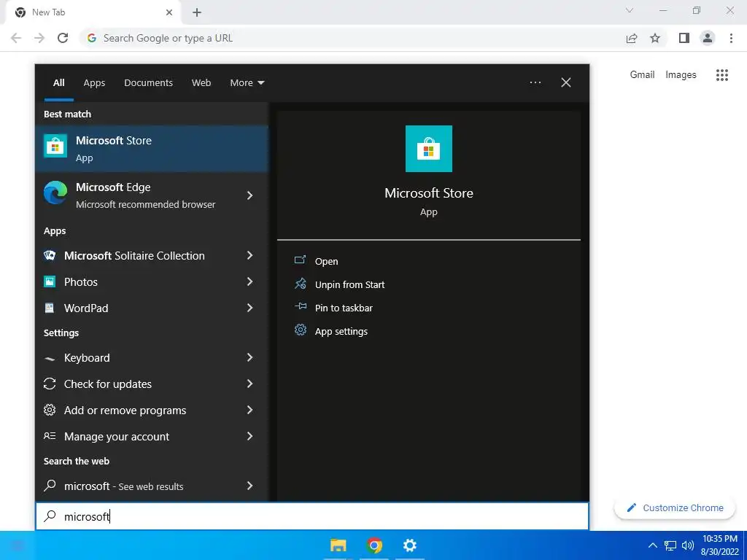
Task: Open the Chrome profile avatar
Action: [x=708, y=38]
